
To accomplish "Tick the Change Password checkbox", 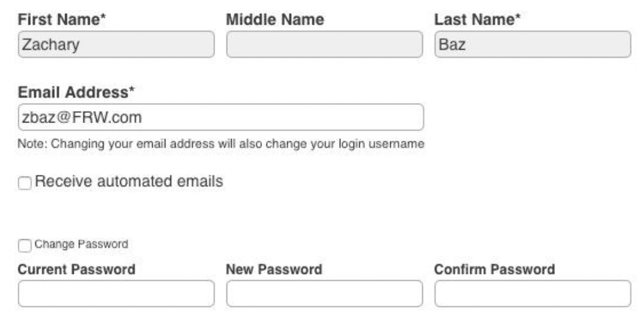I will point(24,245).
